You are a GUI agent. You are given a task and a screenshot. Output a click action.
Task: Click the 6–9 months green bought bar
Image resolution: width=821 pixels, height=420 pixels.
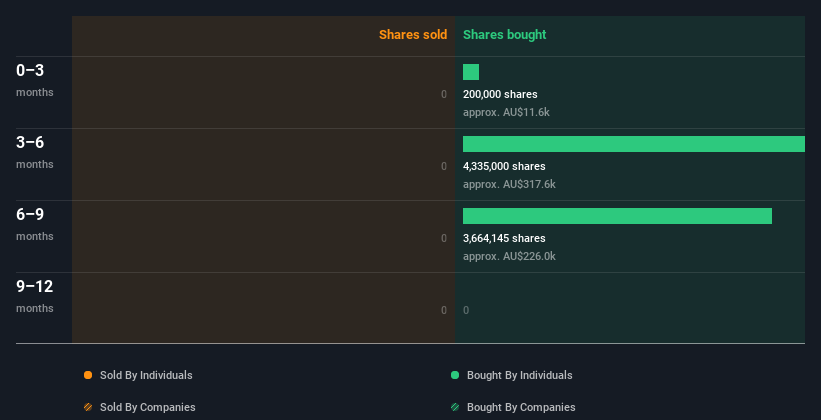(x=617, y=216)
